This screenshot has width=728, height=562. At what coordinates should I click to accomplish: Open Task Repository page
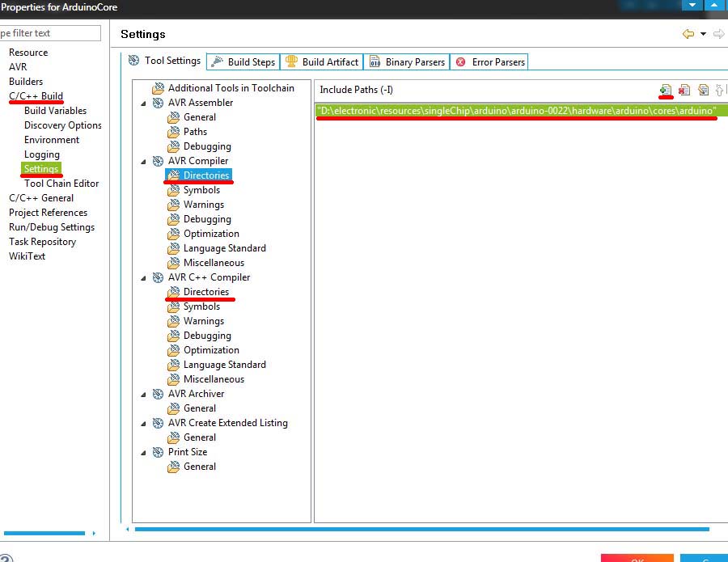pos(42,242)
